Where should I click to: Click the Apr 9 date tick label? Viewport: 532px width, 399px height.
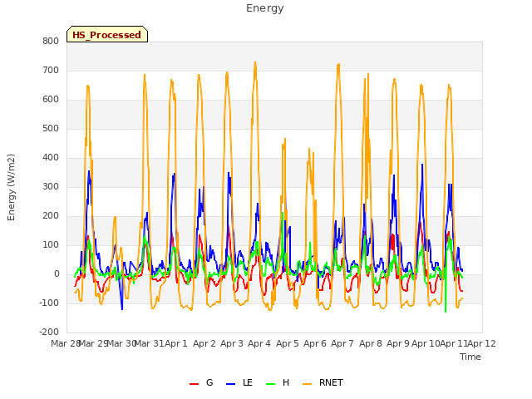coord(398,343)
